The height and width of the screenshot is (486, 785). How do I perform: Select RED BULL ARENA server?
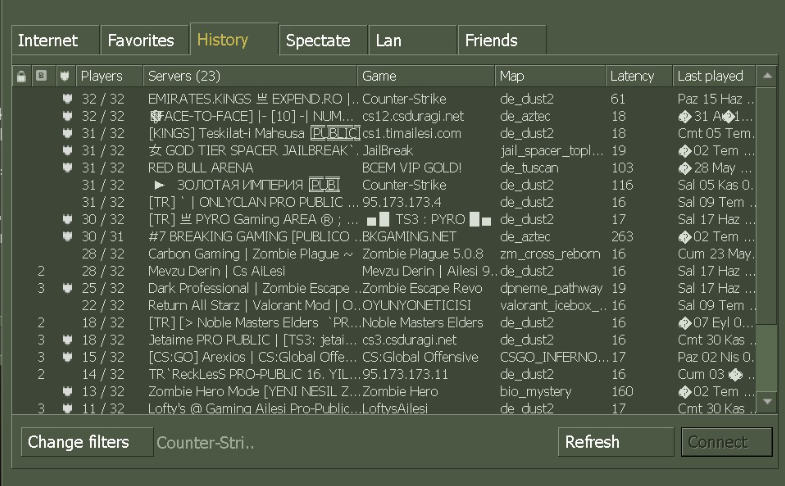pyautogui.click(x=201, y=168)
